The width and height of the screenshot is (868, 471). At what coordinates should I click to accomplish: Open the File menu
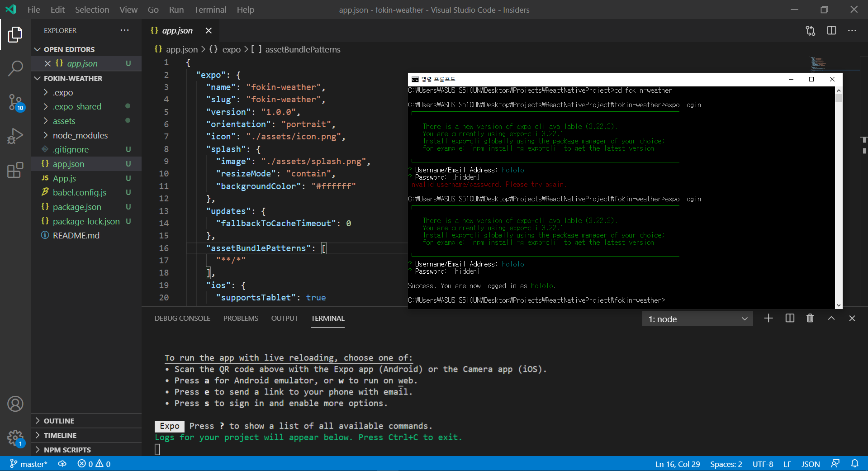(x=33, y=10)
